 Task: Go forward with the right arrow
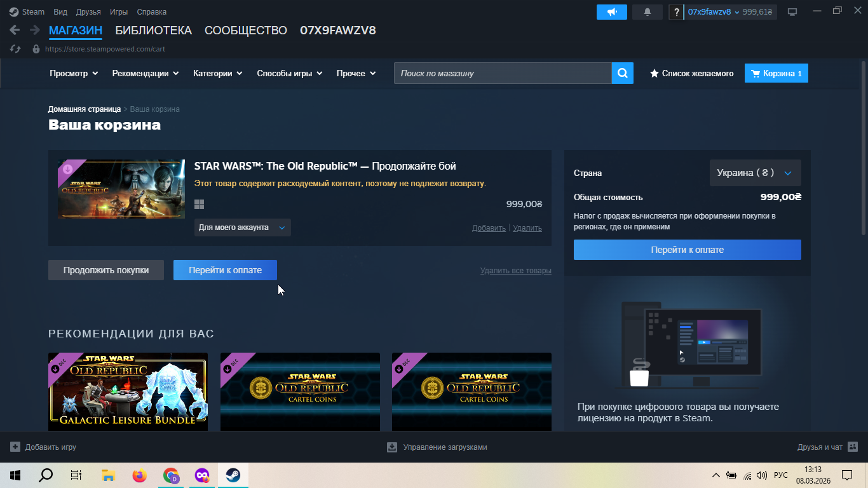(34, 30)
